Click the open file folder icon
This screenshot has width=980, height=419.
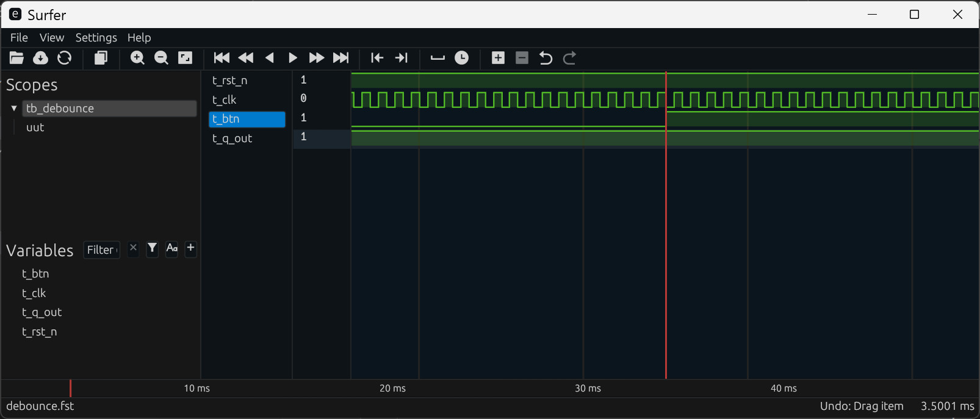pos(16,58)
